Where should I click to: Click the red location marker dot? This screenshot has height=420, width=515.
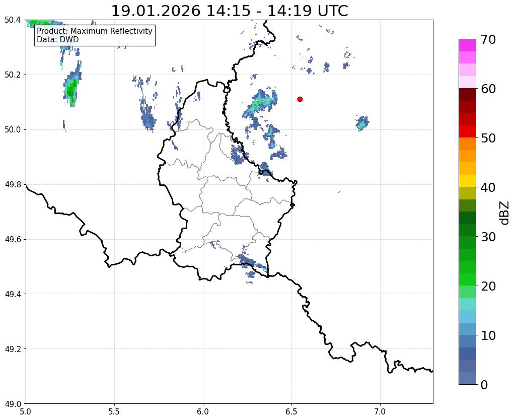pyautogui.click(x=300, y=99)
